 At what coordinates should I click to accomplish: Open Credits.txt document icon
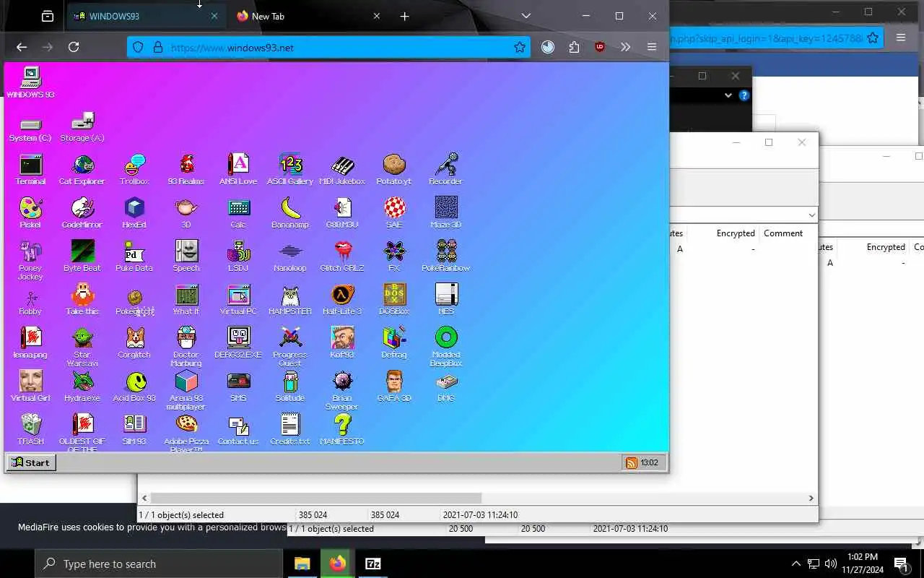(x=290, y=429)
